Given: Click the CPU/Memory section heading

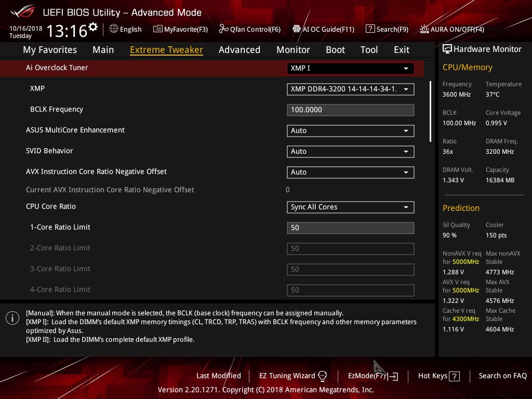Looking at the screenshot, I should pos(467,67).
